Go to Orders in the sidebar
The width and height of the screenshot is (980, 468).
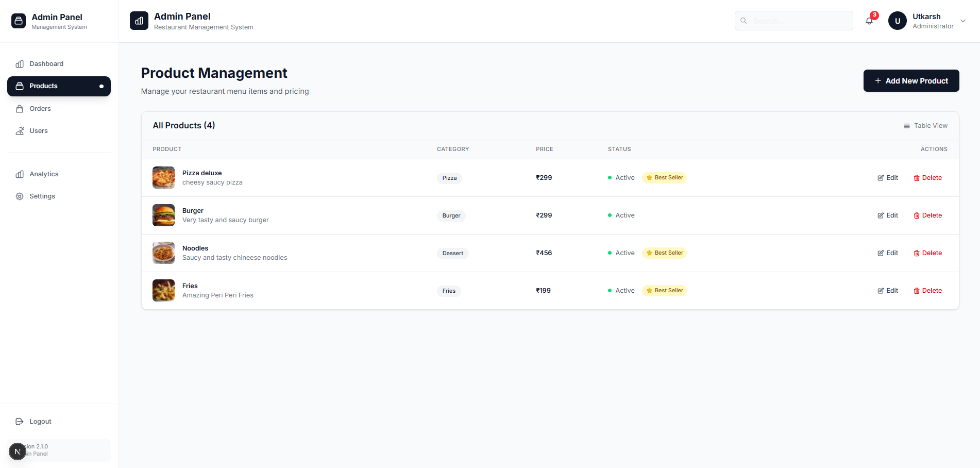[40, 109]
